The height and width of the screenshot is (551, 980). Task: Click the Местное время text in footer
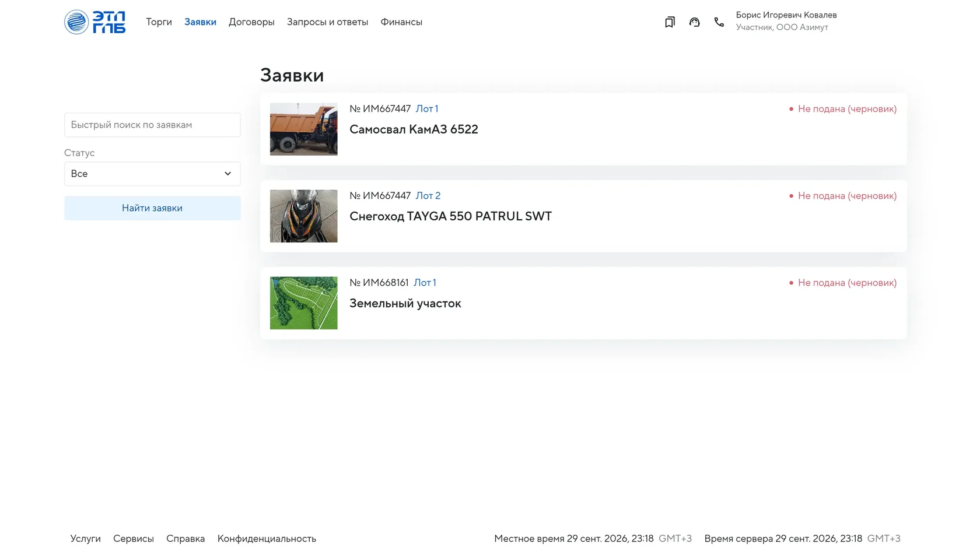pyautogui.click(x=593, y=539)
